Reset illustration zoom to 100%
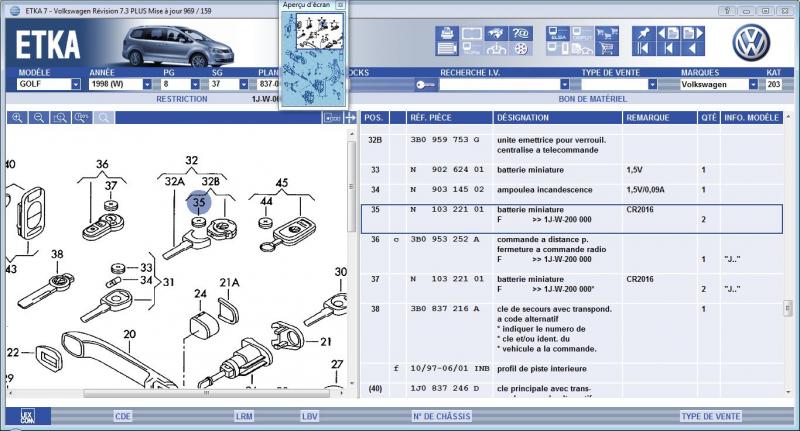 [x=82, y=118]
